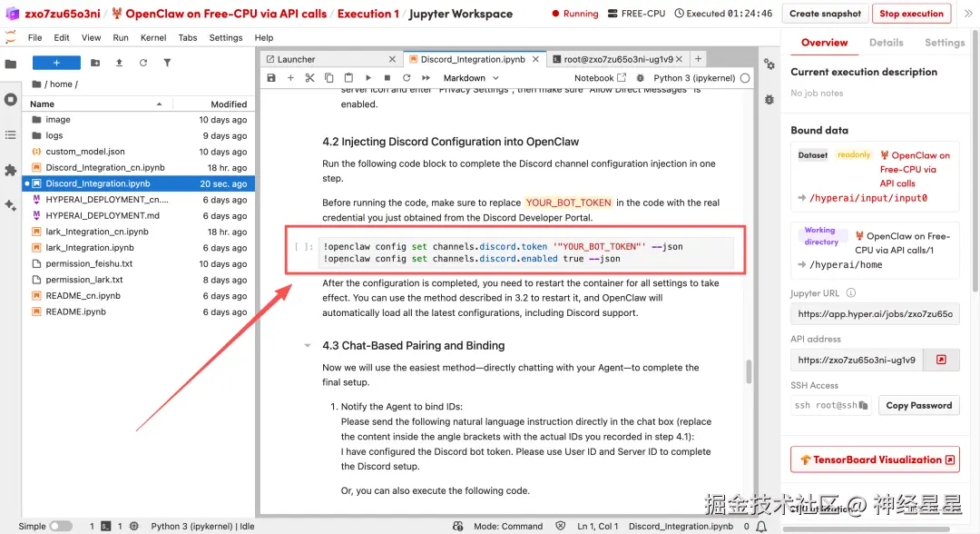
Task: Click the notebook vertical scrollbar thumb
Action: pos(749,371)
